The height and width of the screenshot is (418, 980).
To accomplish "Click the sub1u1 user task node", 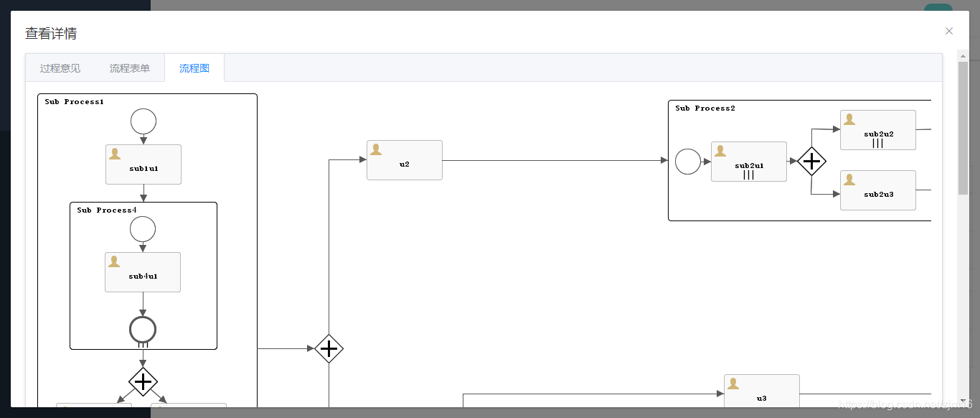I will coord(143,164).
